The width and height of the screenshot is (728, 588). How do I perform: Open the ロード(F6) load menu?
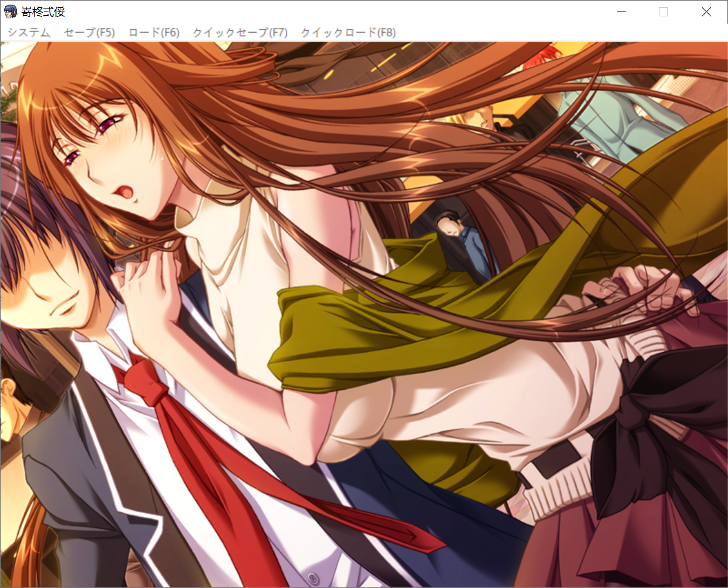click(x=154, y=33)
